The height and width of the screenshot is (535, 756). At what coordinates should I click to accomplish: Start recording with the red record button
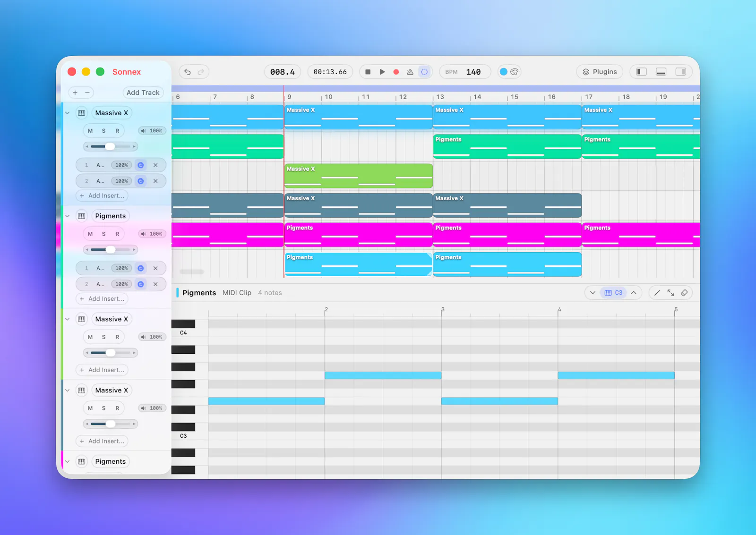[396, 72]
